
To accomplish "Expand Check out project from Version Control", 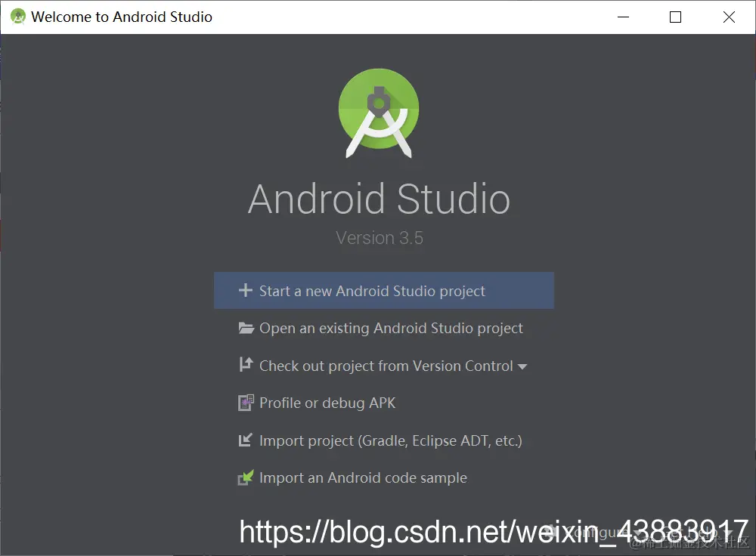I will point(383,366).
